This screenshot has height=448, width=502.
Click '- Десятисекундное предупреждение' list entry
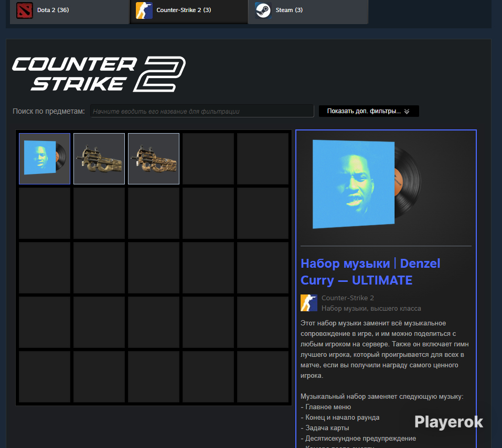(x=358, y=439)
